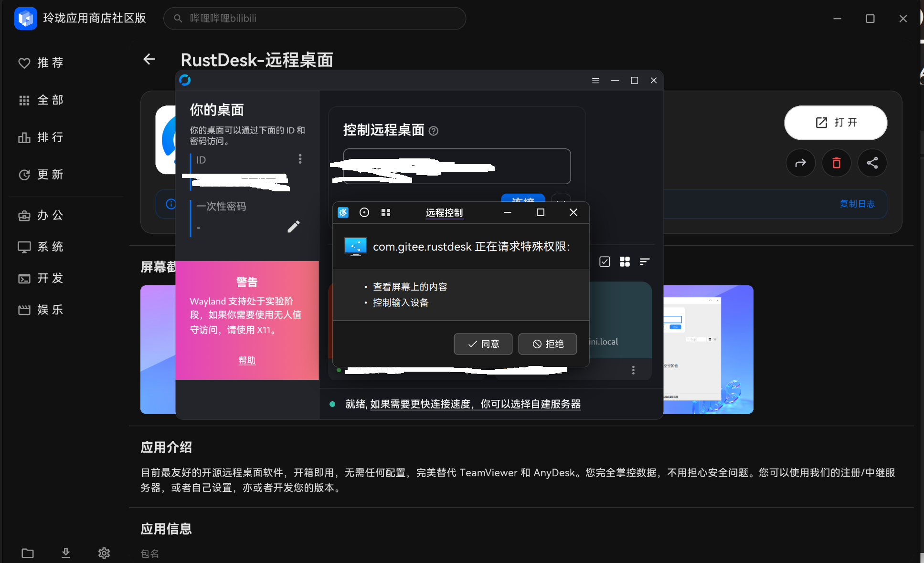Image resolution: width=924 pixels, height=563 pixels.
Task: Click 拒绝 to deny permission
Action: pos(548,344)
